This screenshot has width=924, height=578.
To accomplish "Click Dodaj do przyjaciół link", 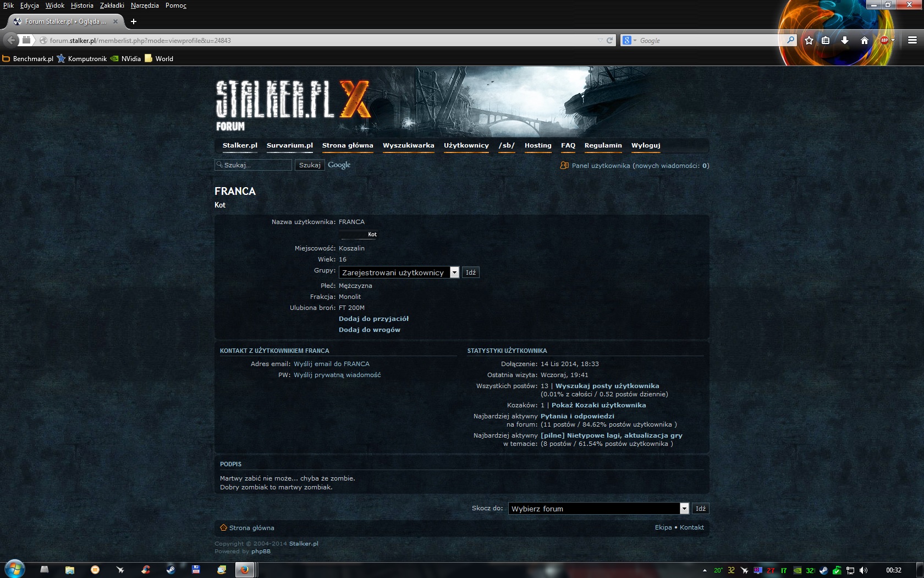I will [x=373, y=319].
